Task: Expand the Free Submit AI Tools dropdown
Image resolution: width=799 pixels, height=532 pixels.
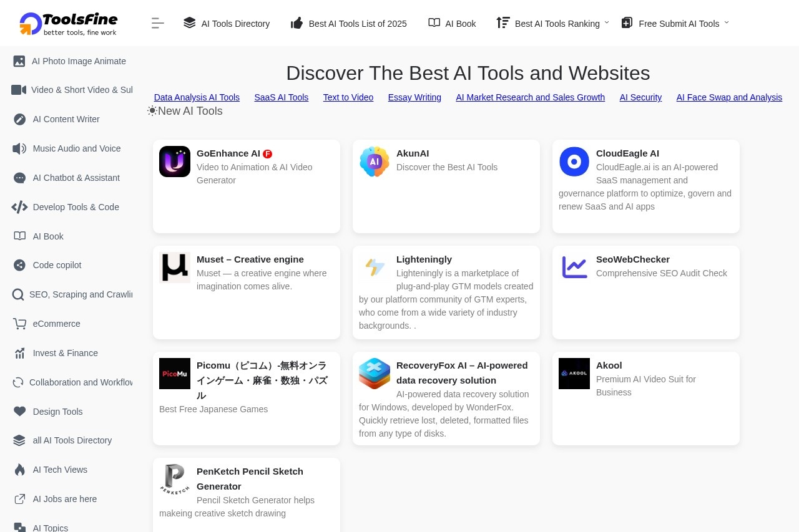Action: (x=675, y=24)
